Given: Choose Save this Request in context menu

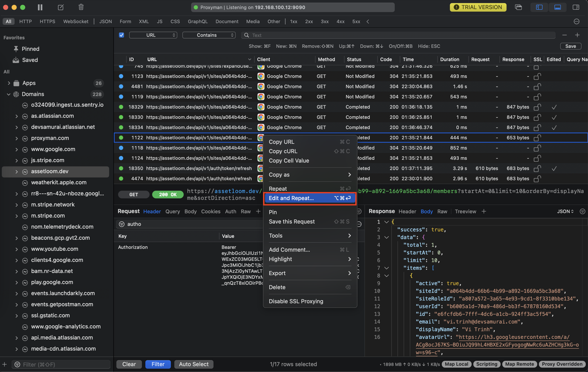Looking at the screenshot, I should [x=310, y=221].
